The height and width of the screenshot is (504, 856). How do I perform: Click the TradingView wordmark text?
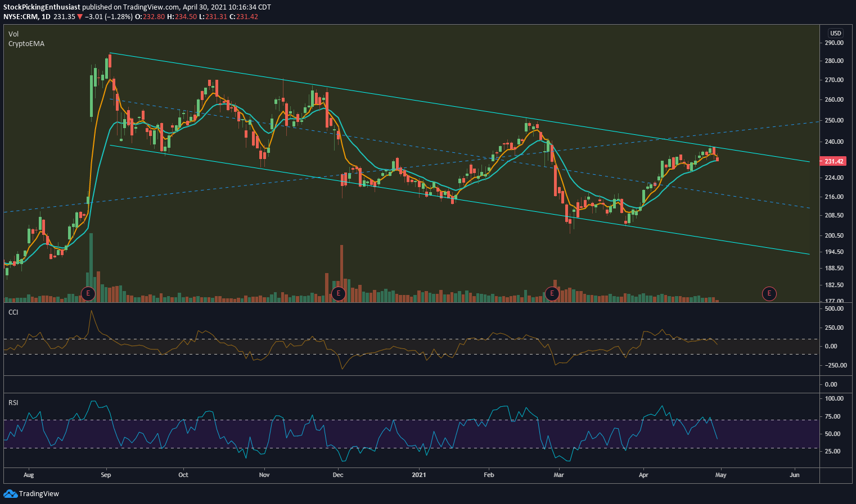tap(39, 493)
